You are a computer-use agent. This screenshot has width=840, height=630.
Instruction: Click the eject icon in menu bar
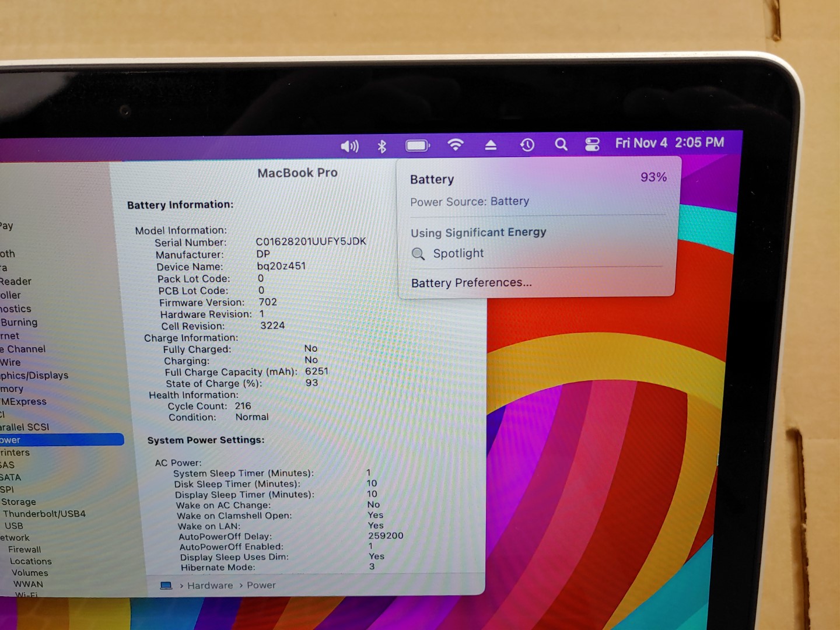coord(491,145)
